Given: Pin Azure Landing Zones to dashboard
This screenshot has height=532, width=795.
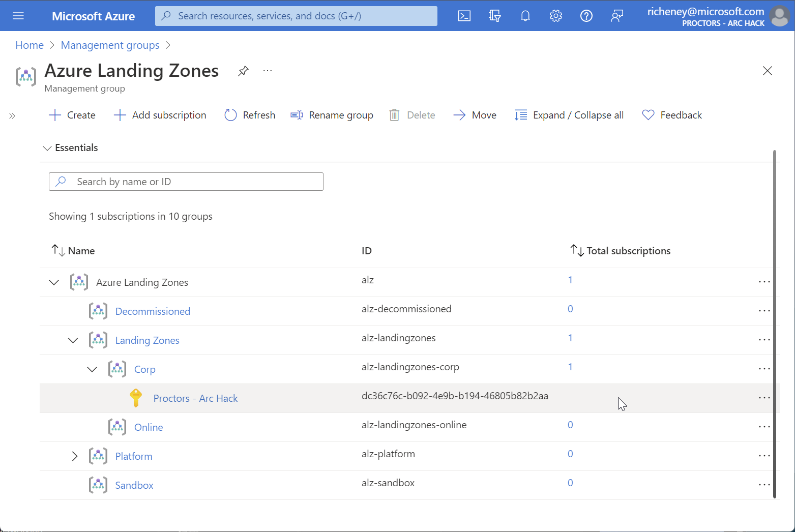Looking at the screenshot, I should [x=243, y=71].
